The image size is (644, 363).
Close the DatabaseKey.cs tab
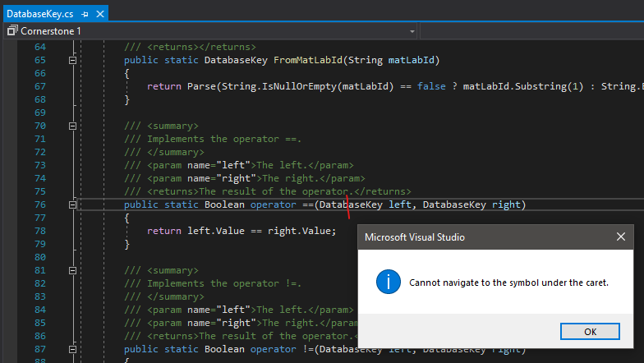coord(100,15)
